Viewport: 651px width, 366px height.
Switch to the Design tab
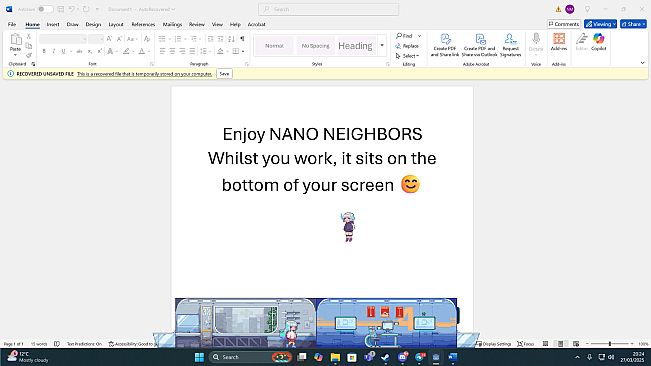(x=93, y=24)
